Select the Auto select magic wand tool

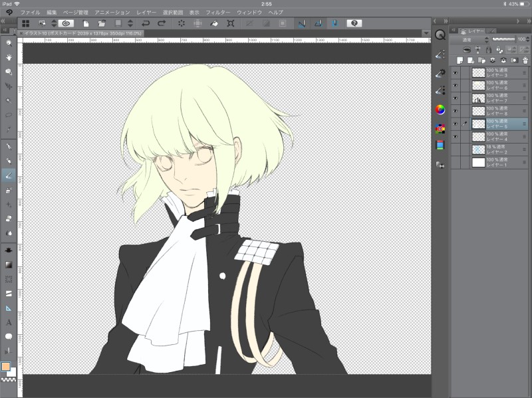point(9,101)
